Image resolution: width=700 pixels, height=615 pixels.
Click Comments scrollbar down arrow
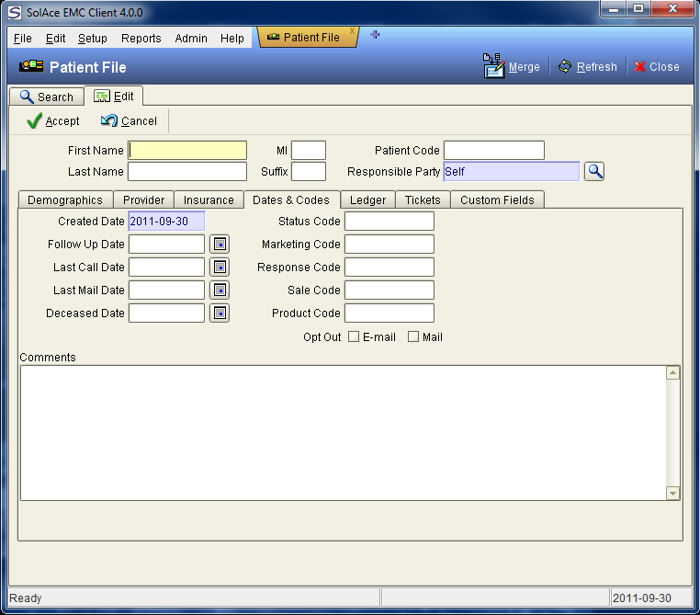click(672, 493)
